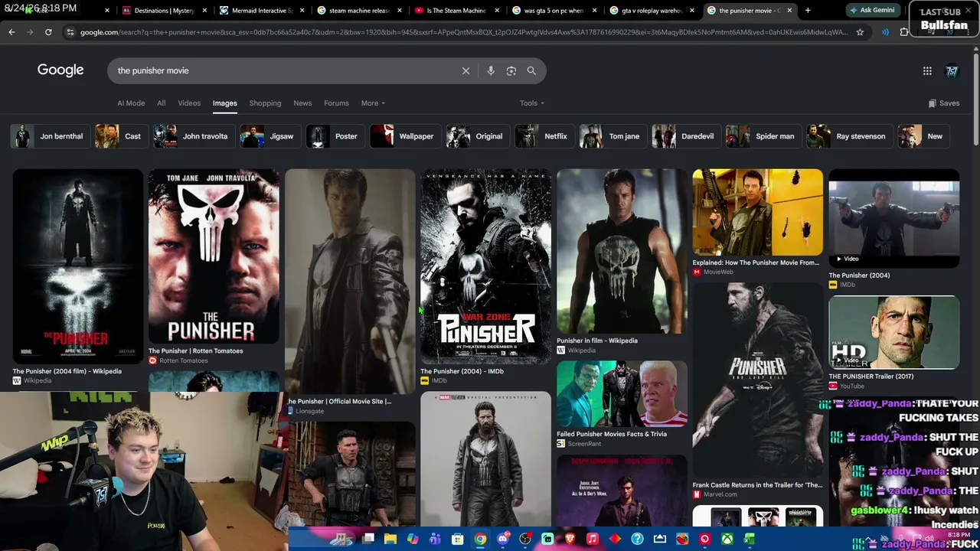Expand the More search categories dropdown
Screen dimensions: 980x551
373,103
